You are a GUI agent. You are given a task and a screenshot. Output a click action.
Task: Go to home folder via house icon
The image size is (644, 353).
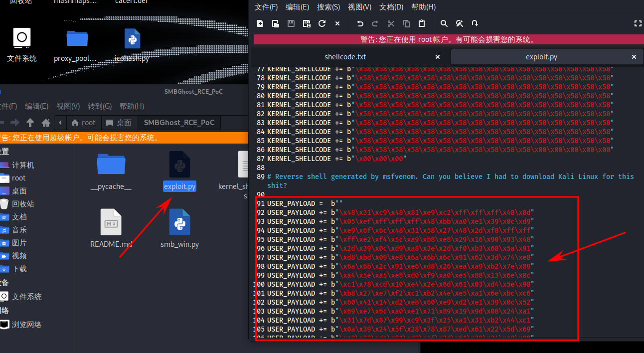click(45, 122)
